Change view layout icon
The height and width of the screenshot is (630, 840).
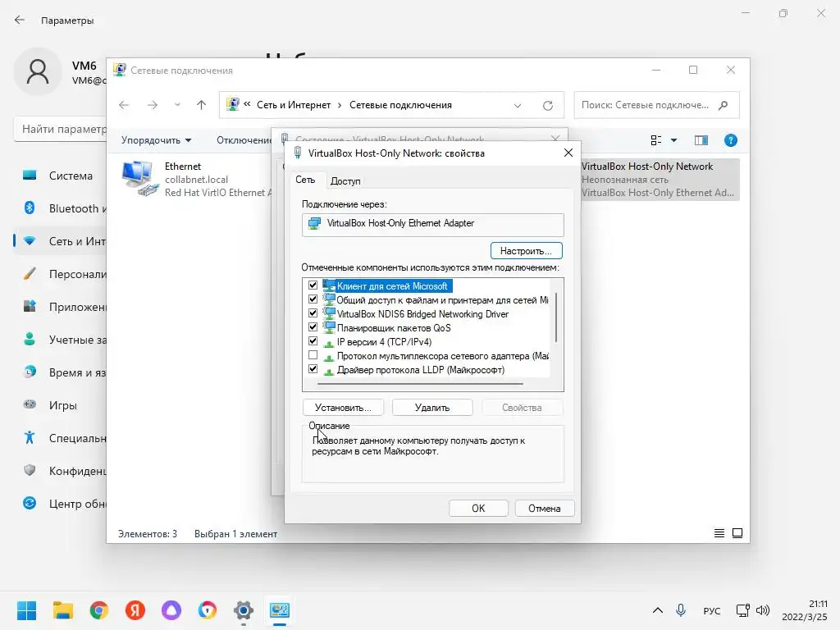pyautogui.click(x=655, y=140)
